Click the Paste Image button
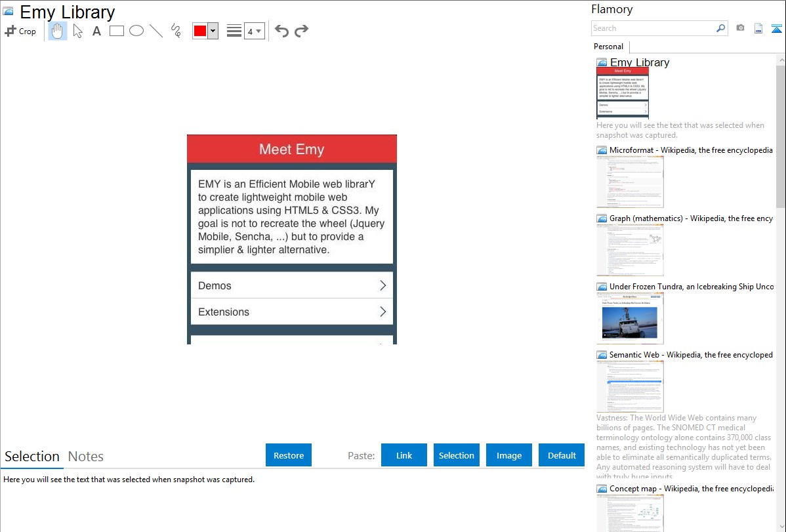This screenshot has width=786, height=532. 508,455
